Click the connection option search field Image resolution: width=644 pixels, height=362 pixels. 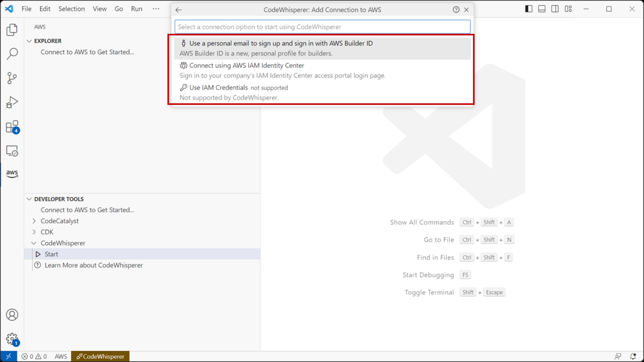pos(323,27)
